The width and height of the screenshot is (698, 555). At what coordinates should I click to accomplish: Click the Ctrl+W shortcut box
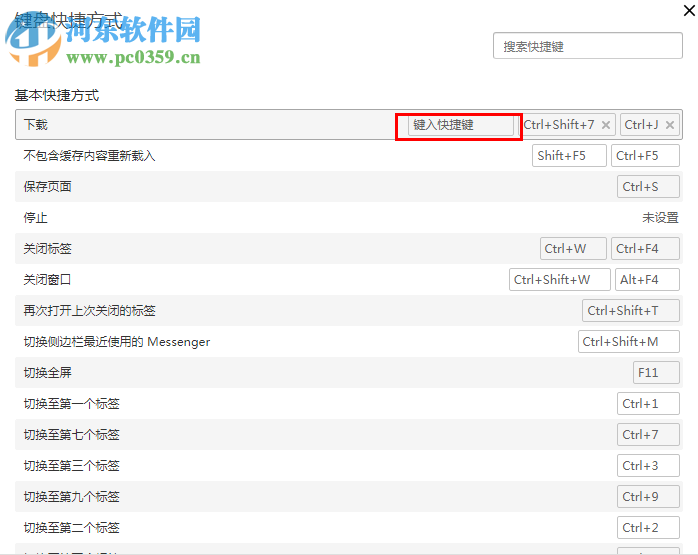click(573, 248)
